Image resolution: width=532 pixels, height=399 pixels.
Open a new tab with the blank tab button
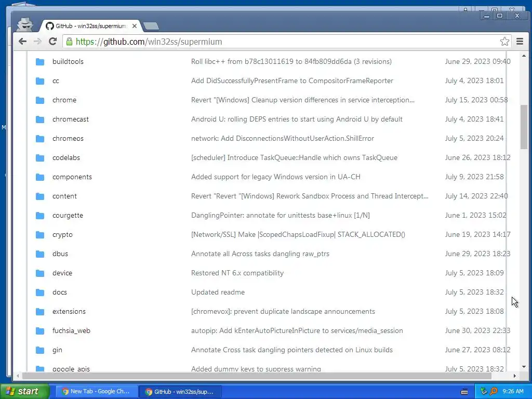click(x=151, y=26)
